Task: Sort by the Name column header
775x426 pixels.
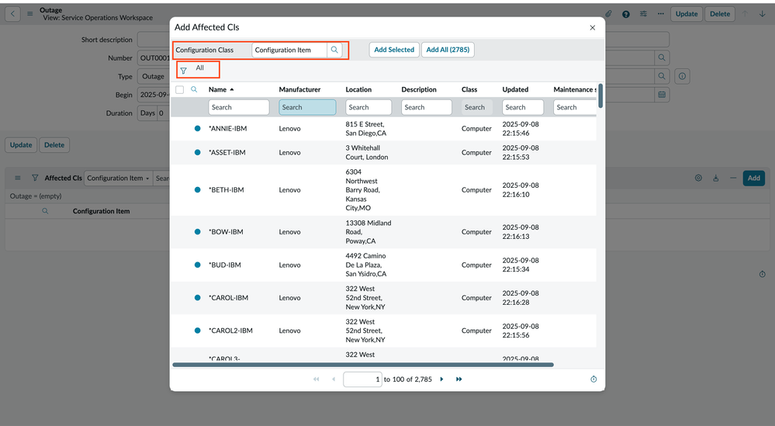Action: [x=217, y=89]
